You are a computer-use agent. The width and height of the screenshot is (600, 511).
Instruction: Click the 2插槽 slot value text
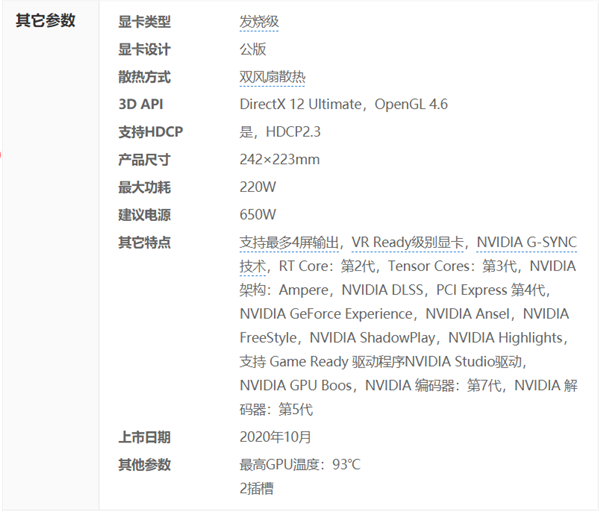pos(256,489)
